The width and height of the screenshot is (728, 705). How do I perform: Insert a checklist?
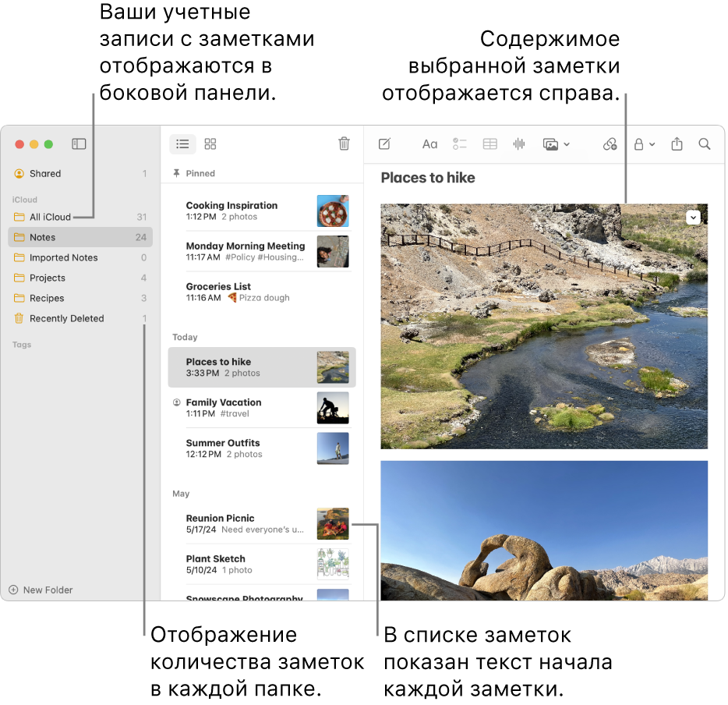coord(460,144)
